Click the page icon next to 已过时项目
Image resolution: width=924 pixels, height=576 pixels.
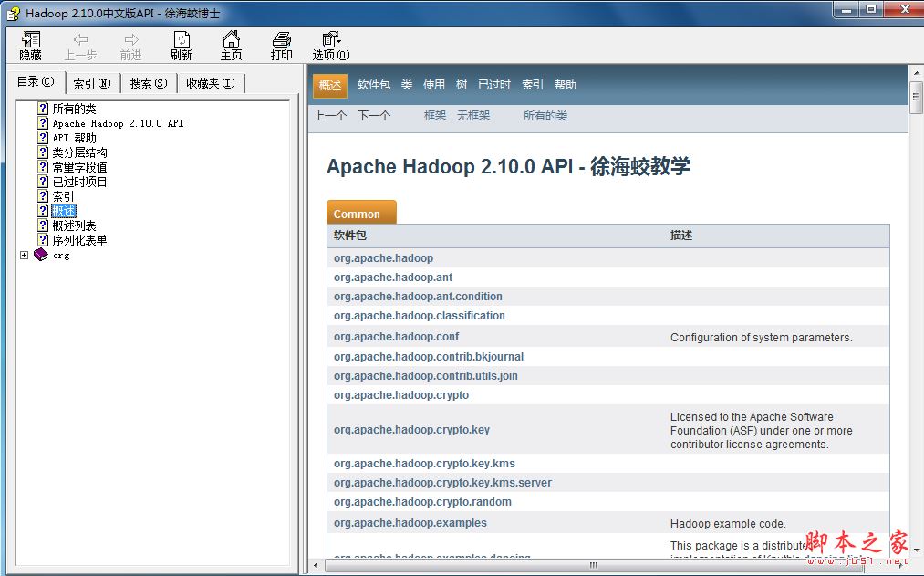pos(43,182)
